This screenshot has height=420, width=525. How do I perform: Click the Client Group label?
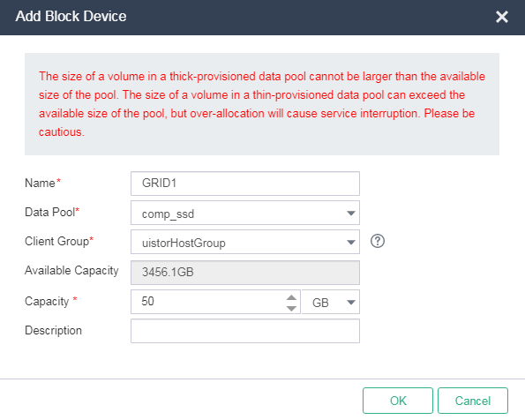point(57,242)
